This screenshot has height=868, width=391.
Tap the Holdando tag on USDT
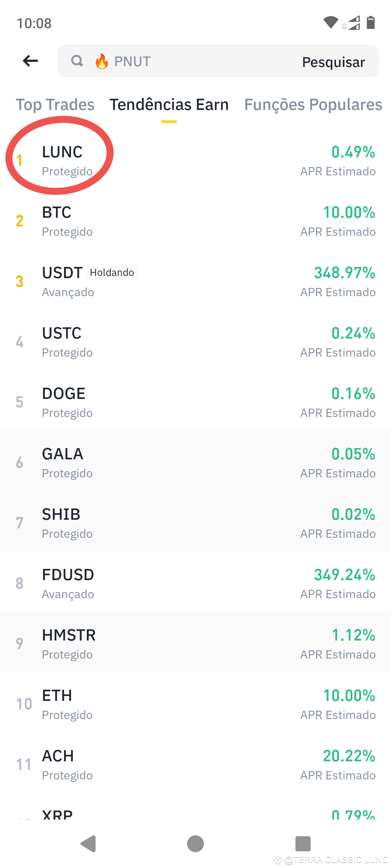(x=112, y=272)
